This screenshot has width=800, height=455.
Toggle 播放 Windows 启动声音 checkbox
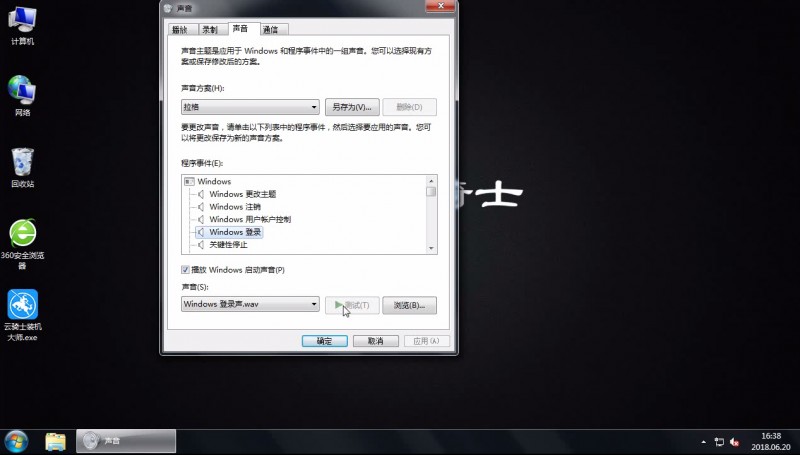pyautogui.click(x=185, y=270)
